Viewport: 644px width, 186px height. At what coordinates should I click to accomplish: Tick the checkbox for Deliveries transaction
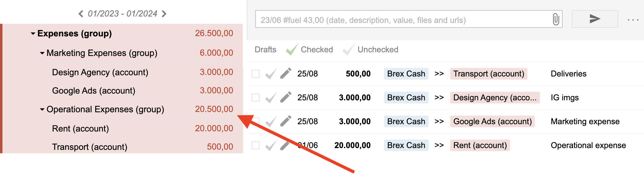click(x=256, y=74)
